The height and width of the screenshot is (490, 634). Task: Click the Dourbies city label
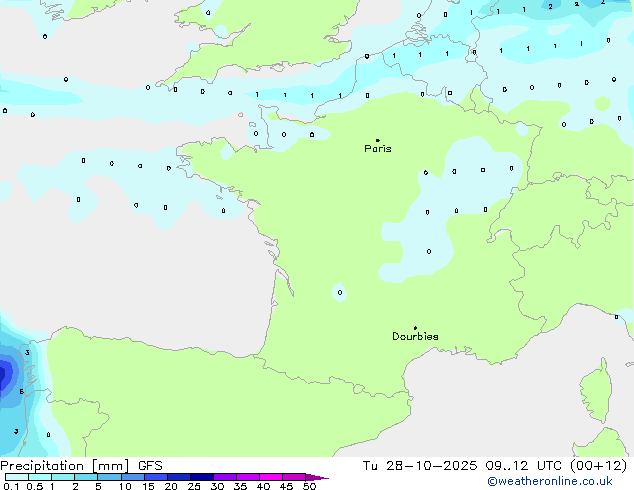click(415, 336)
